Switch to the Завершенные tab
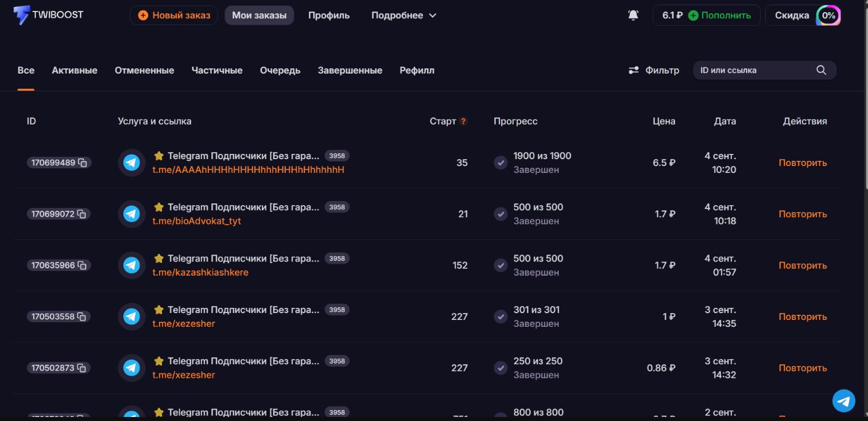Viewport: 868px width, 421px height. (x=350, y=70)
